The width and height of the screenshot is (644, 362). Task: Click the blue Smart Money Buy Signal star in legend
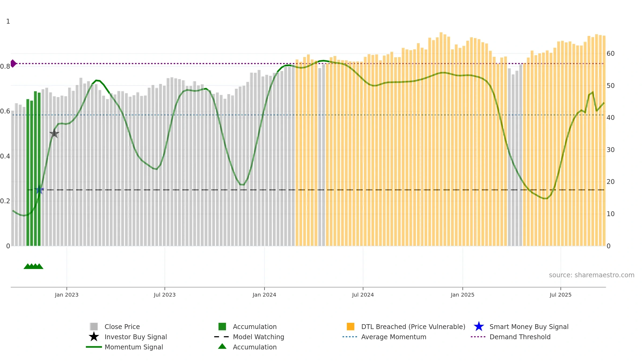click(x=479, y=327)
